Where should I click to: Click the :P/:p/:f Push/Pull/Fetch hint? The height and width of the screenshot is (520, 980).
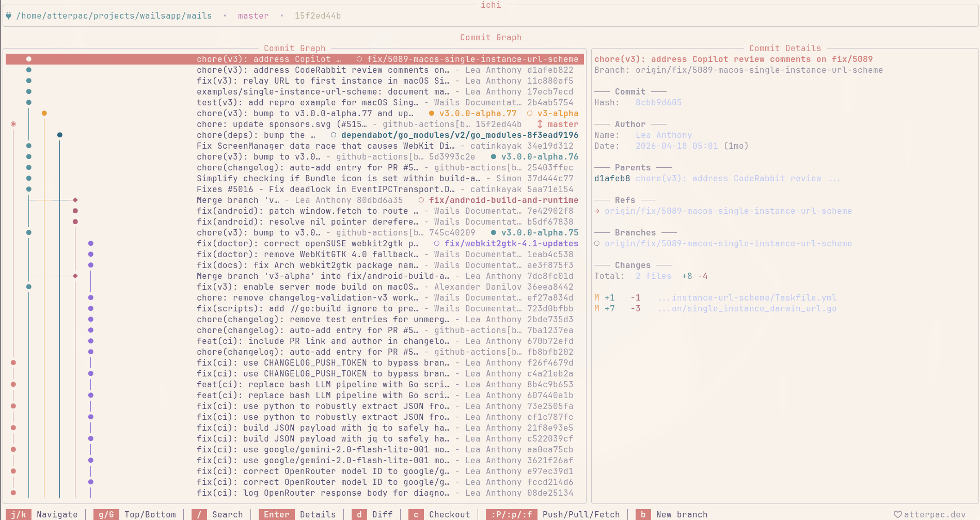tap(552, 514)
